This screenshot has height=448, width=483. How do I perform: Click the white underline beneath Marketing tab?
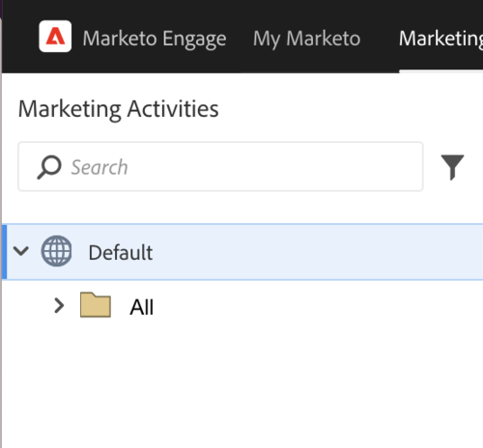pyautogui.click(x=440, y=71)
